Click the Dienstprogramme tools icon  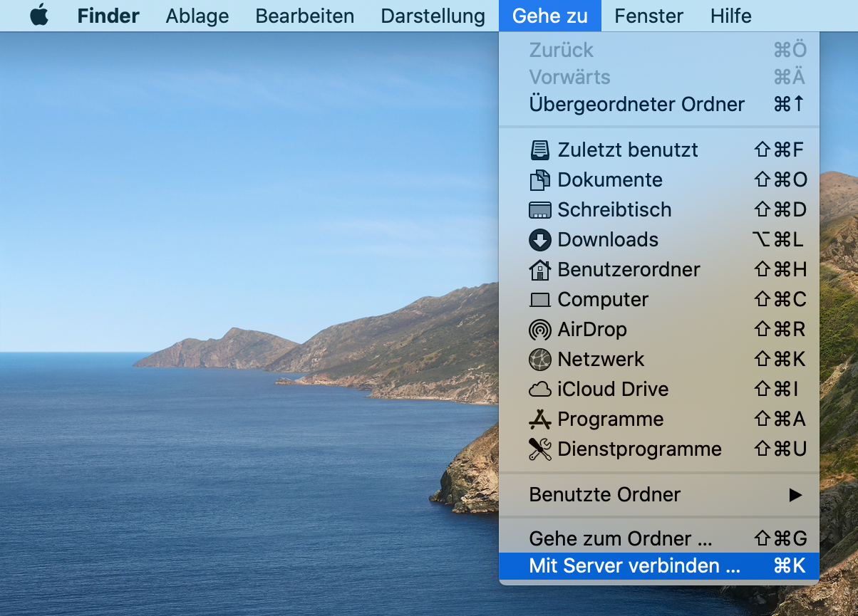(540, 449)
